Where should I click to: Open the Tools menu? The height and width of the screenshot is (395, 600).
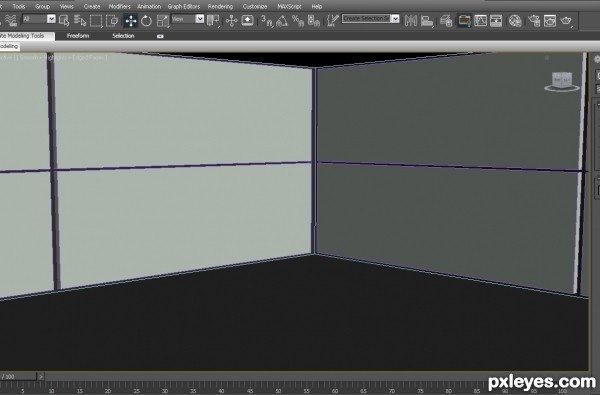click(19, 7)
